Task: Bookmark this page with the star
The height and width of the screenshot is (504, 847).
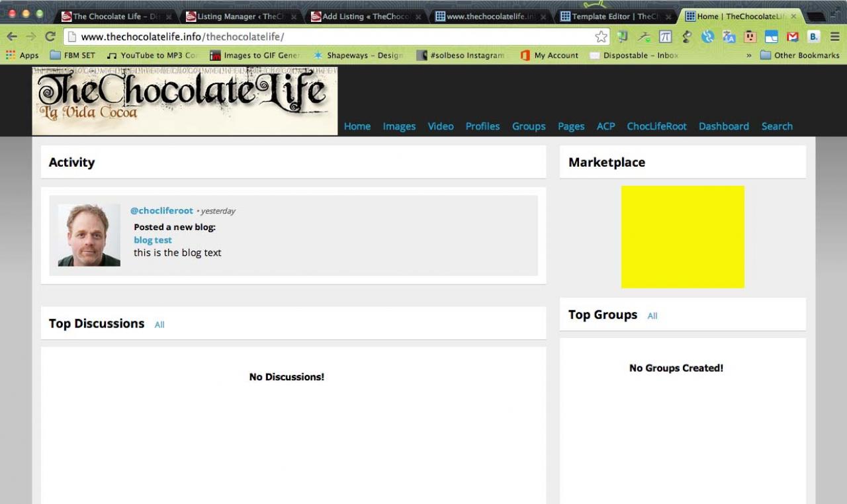Action: [x=601, y=37]
